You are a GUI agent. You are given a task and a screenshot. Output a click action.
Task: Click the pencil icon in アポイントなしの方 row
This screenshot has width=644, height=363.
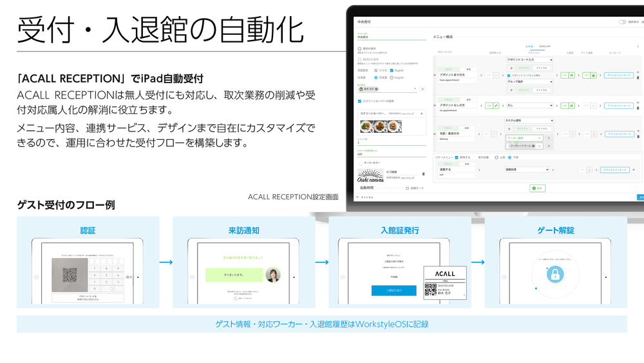(x=496, y=106)
